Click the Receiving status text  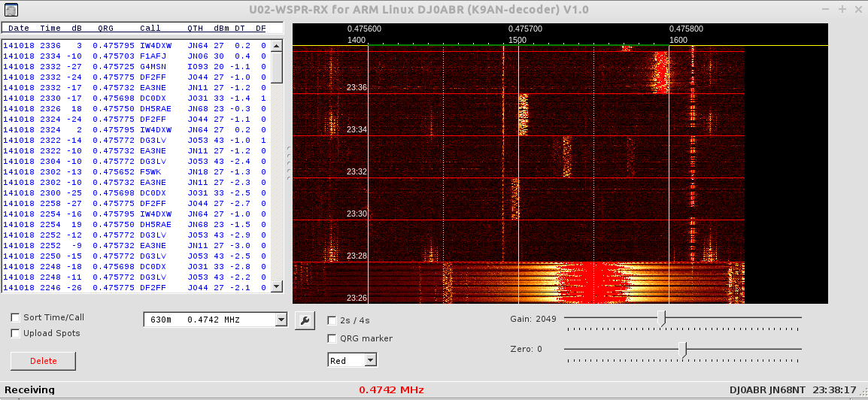29,390
